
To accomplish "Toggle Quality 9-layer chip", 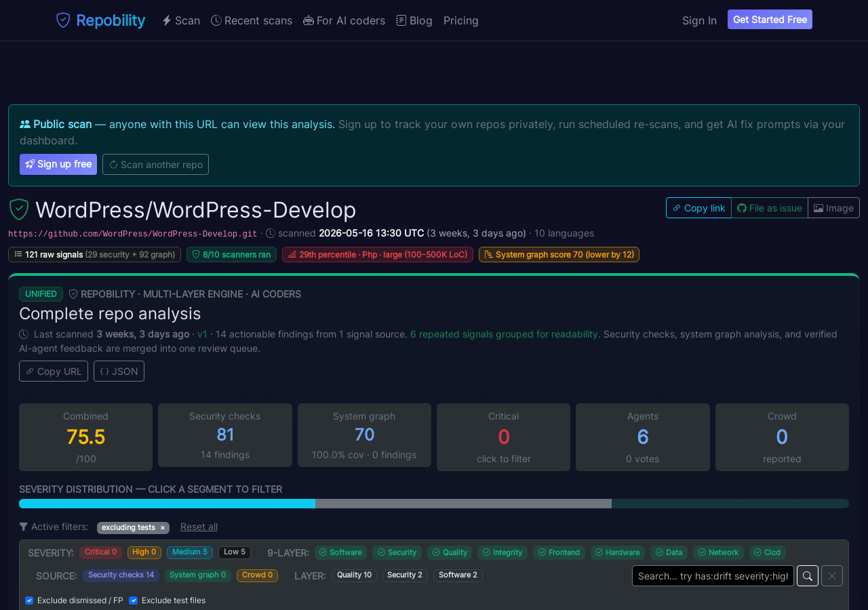I will coord(450,552).
